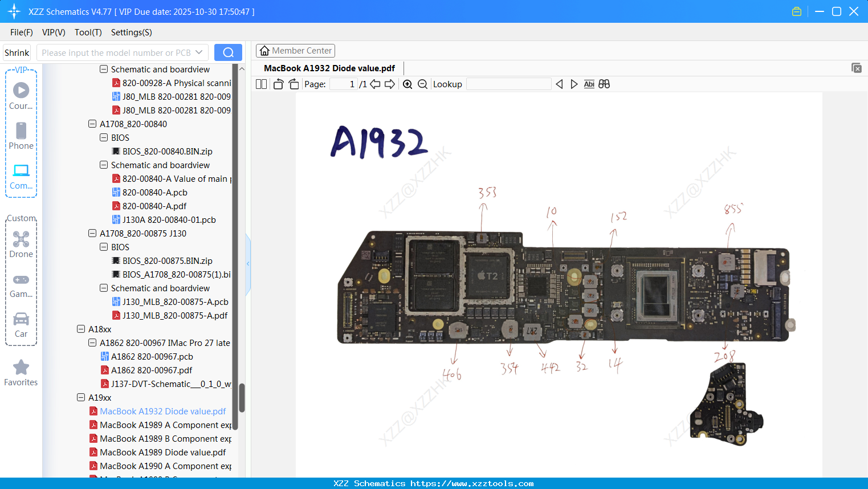Open 820-00928-A Physical scanning PDF
868x489 pixels.
point(172,83)
